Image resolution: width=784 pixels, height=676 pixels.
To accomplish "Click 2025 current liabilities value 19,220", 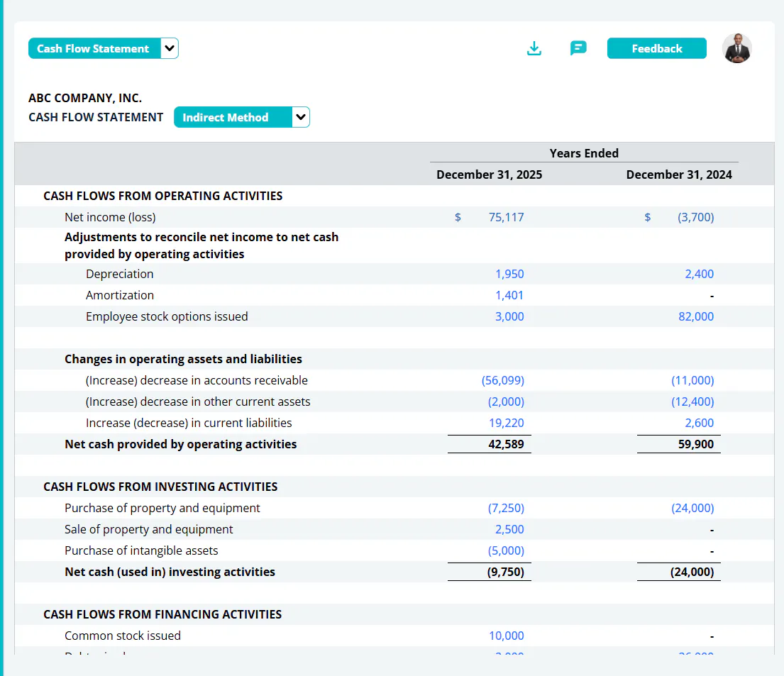I will pos(506,423).
